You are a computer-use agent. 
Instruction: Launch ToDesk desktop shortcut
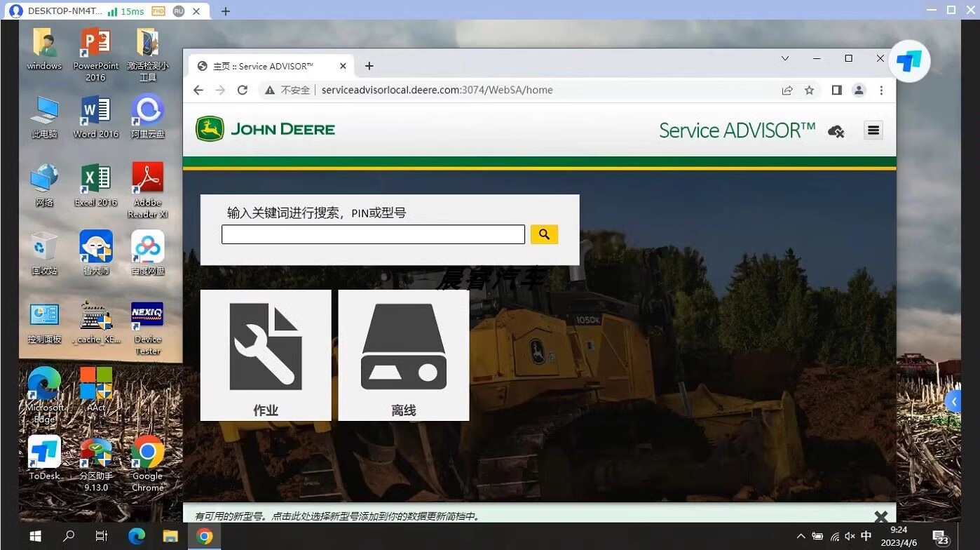click(x=44, y=458)
